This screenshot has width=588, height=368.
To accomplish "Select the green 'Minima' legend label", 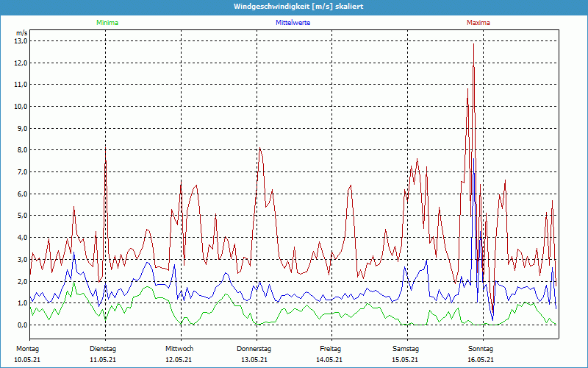I will click(x=107, y=23).
